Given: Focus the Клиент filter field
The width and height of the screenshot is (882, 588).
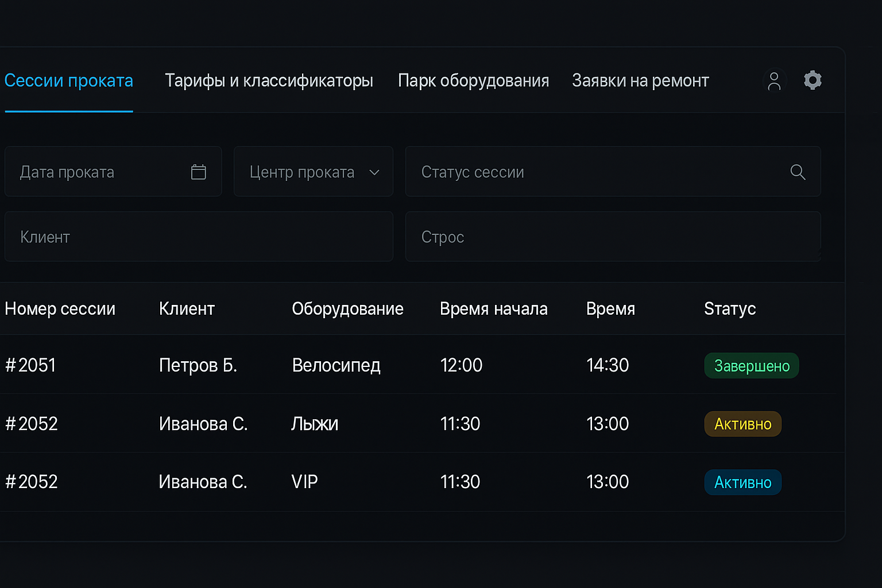Looking at the screenshot, I should point(199,237).
